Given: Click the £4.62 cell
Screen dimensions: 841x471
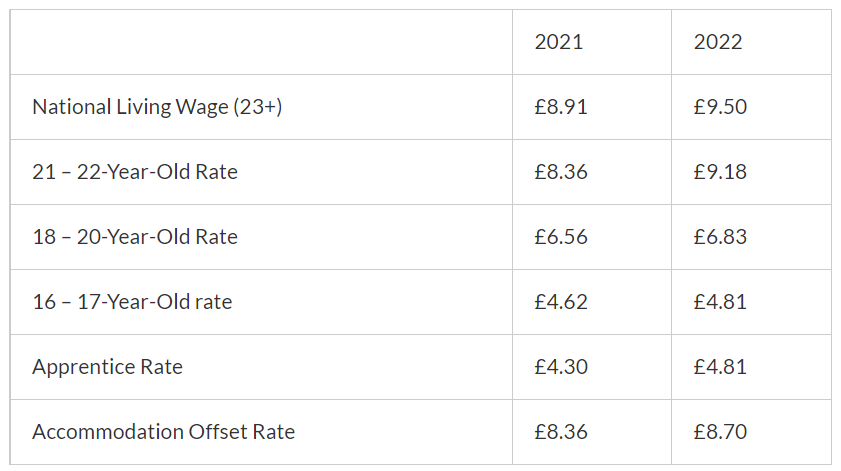Looking at the screenshot, I should (x=561, y=302).
